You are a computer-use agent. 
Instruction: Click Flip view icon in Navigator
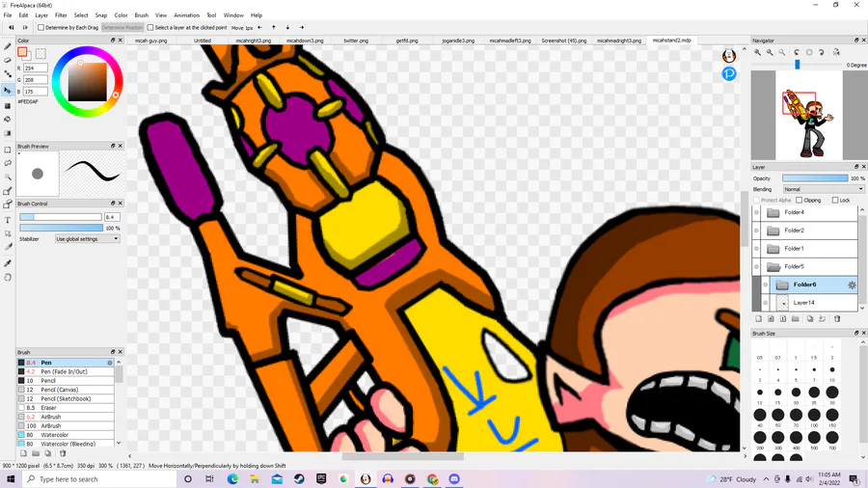click(836, 52)
